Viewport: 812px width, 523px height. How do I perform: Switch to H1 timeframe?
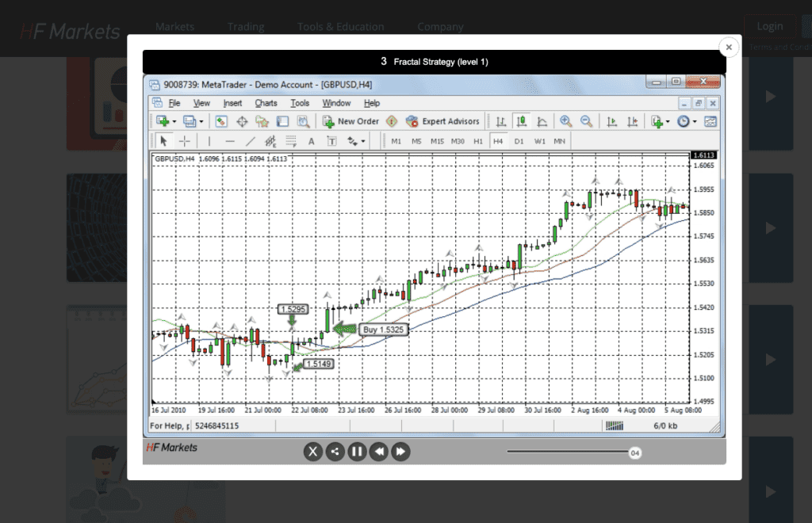point(478,141)
